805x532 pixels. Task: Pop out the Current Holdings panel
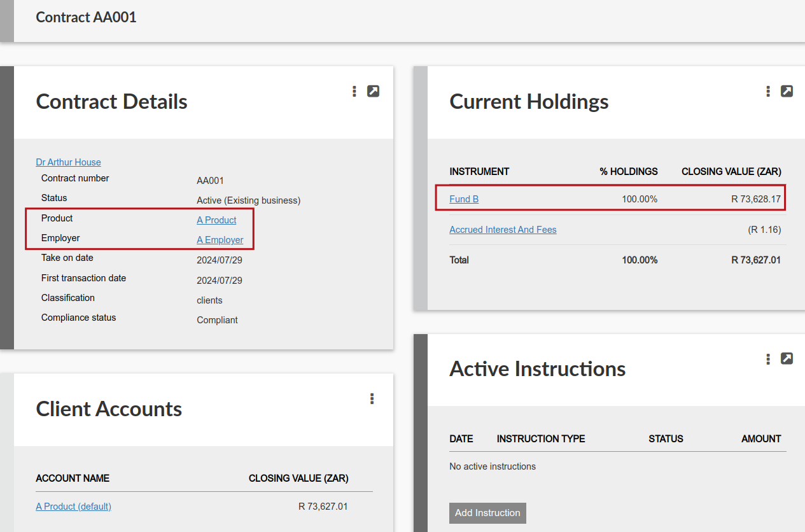[x=787, y=91]
